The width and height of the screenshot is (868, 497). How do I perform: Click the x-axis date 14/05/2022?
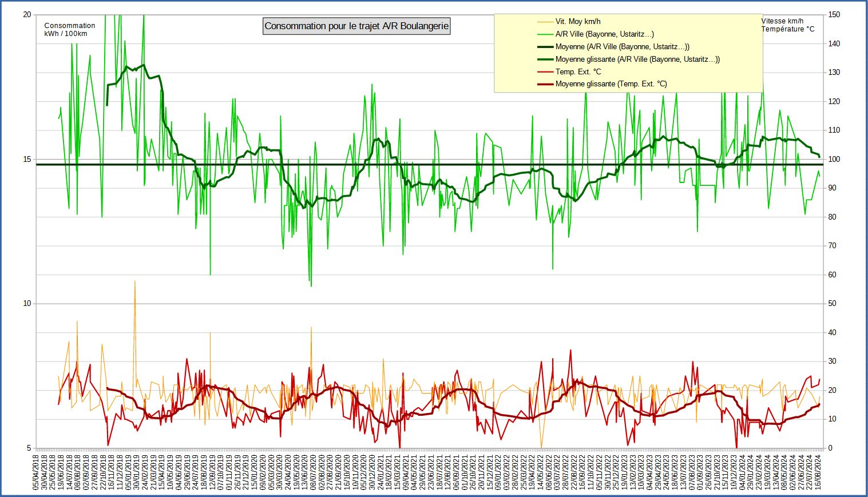pos(541,472)
